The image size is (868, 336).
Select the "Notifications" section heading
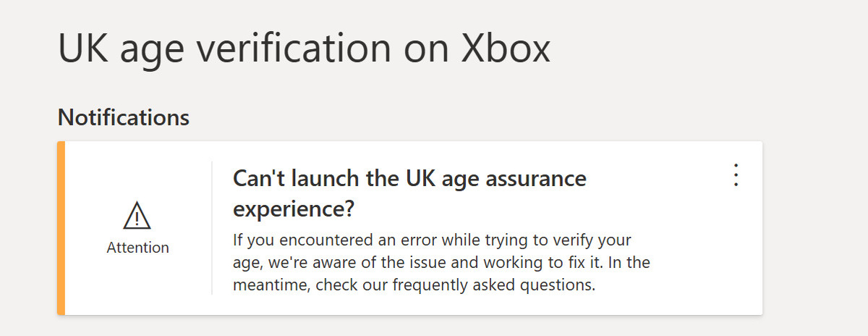coord(123,117)
